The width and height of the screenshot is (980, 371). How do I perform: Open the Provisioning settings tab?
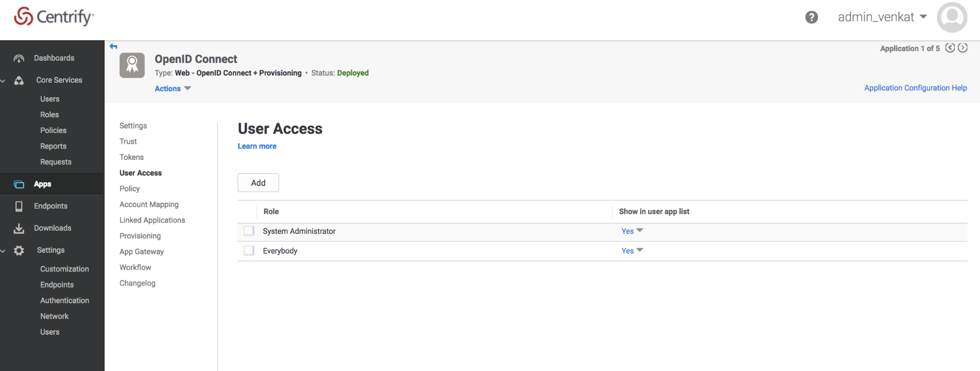[x=140, y=236]
